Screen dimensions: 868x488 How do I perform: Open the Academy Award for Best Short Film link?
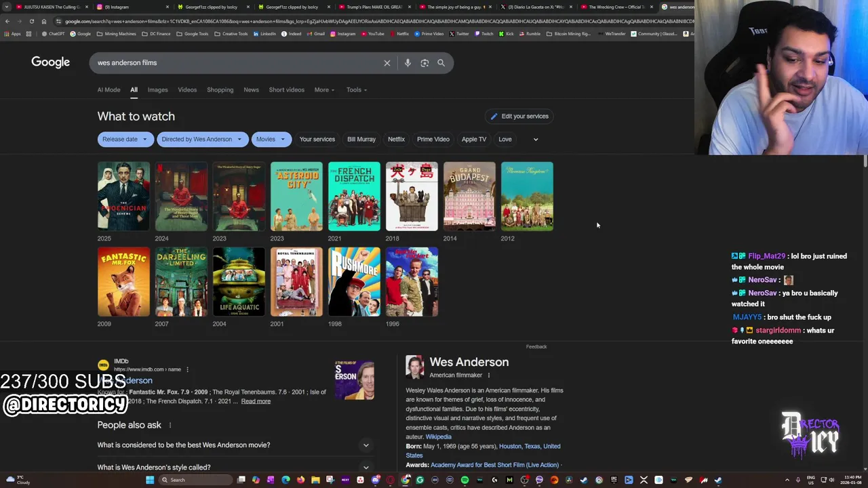point(494,465)
